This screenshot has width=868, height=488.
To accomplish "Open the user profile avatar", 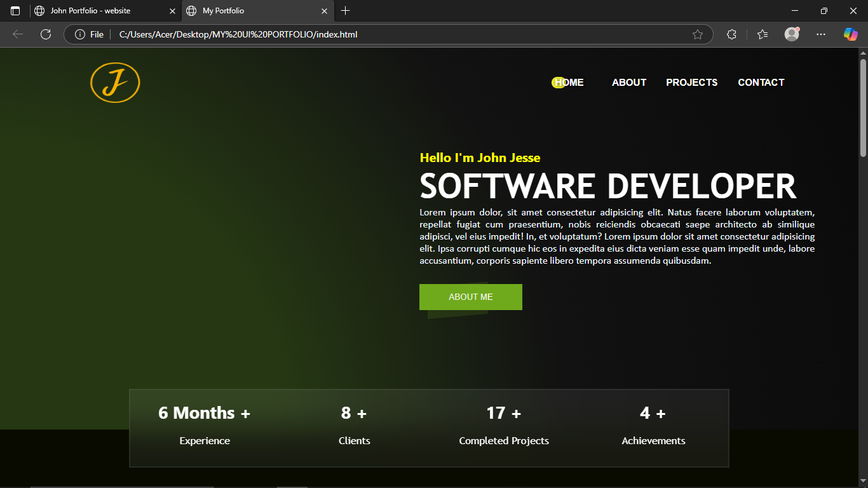I will coord(792,34).
